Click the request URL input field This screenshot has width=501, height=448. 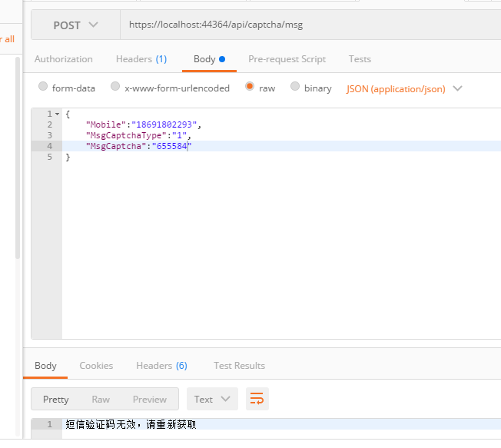[307, 25]
